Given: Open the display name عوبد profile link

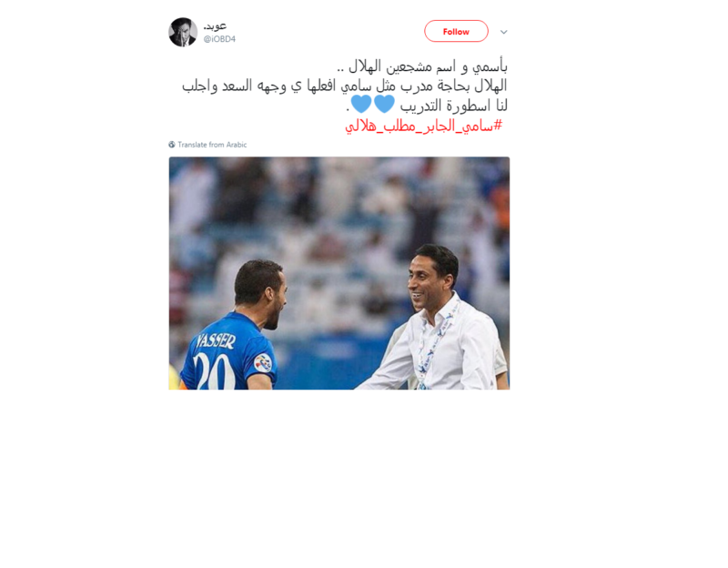Looking at the screenshot, I should tap(215, 26).
